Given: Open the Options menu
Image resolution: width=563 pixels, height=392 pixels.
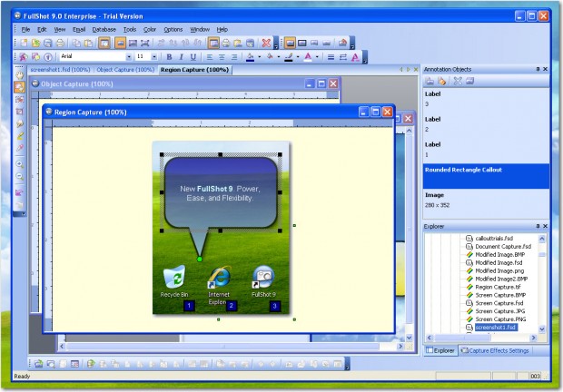Looking at the screenshot, I should click(x=173, y=29).
